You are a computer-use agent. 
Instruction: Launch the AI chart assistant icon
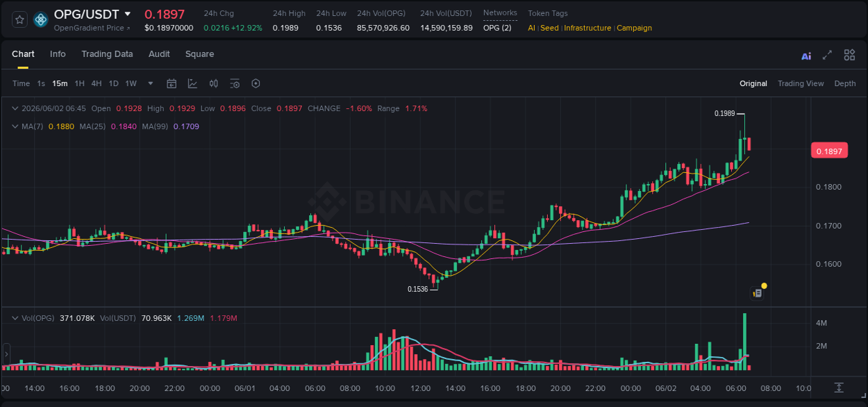tap(806, 56)
